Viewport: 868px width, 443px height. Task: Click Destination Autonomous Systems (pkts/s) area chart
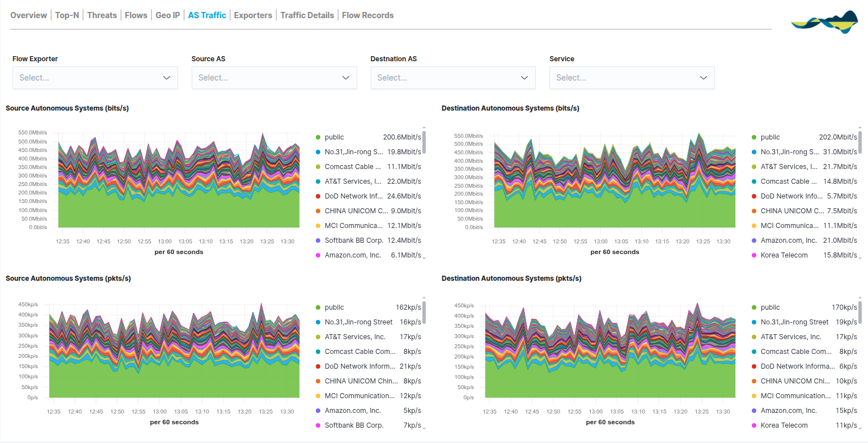pyautogui.click(x=610, y=351)
